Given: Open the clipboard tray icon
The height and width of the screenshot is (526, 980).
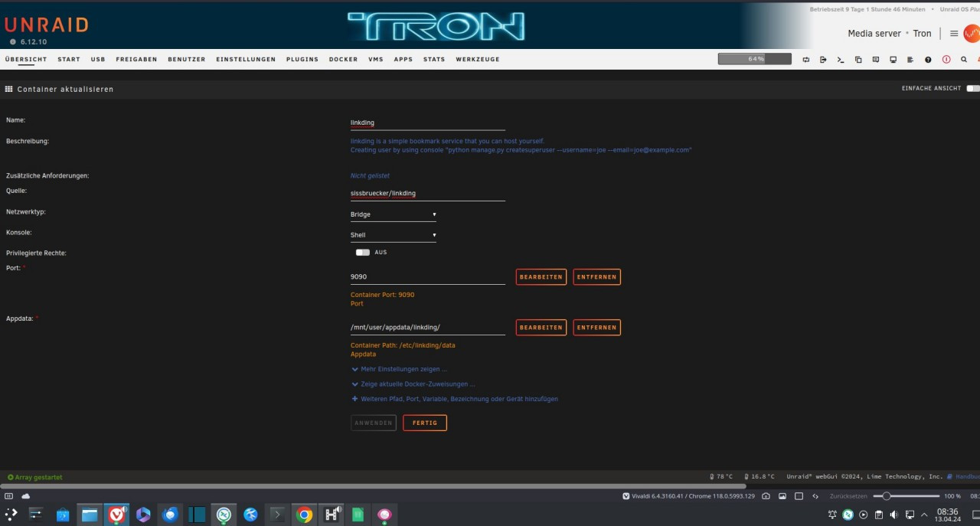Looking at the screenshot, I should click(879, 515).
